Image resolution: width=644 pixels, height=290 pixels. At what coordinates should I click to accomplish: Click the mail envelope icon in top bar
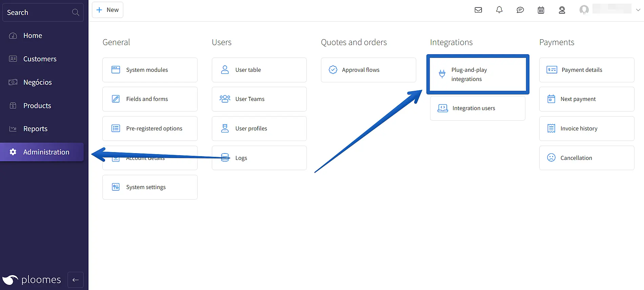click(x=478, y=10)
